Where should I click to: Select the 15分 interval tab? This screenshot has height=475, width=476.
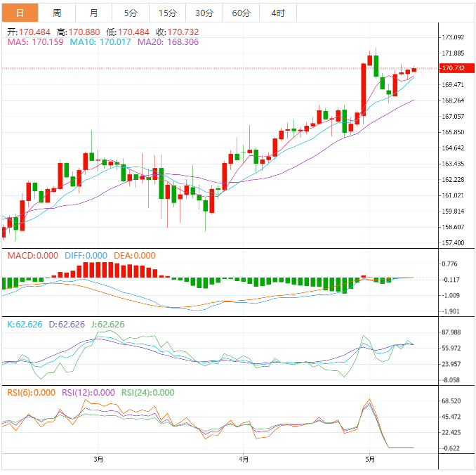[x=167, y=13]
